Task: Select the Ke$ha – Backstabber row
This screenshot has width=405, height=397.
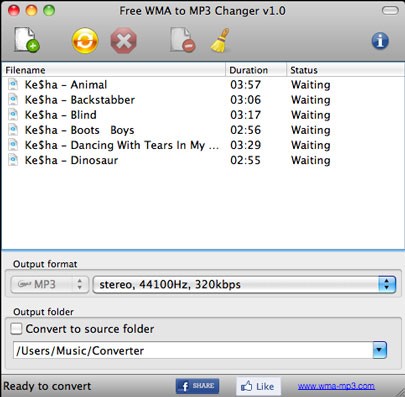Action: tap(203, 100)
